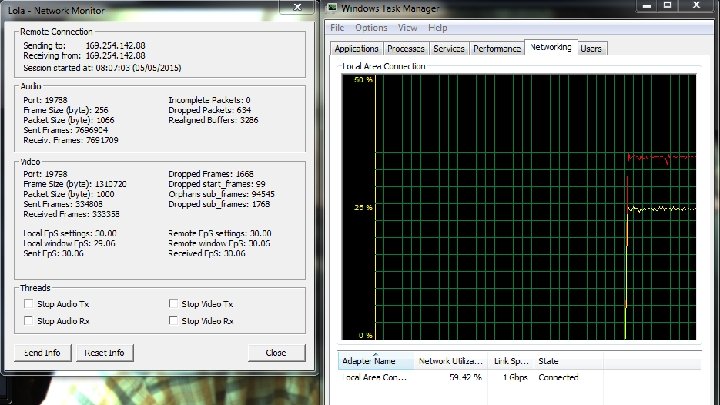Click the Orphans sub_frames: 94545 value

(221, 194)
